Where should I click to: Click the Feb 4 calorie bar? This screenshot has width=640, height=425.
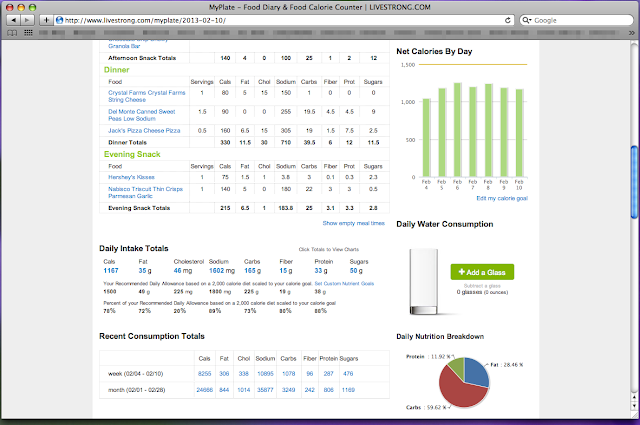click(426, 138)
